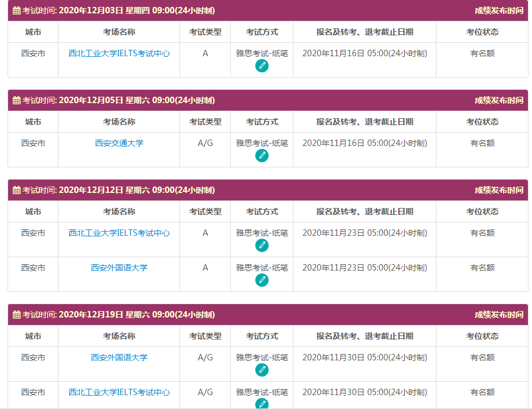Select exam date text 2020年12月05日 星期六
The height and width of the screenshot is (409, 532).
pyautogui.click(x=104, y=100)
